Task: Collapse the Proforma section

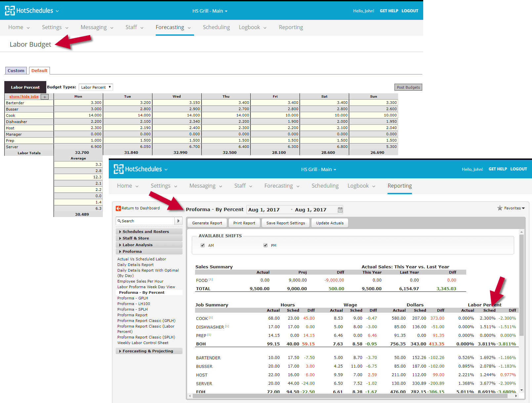Action: [x=149, y=251]
